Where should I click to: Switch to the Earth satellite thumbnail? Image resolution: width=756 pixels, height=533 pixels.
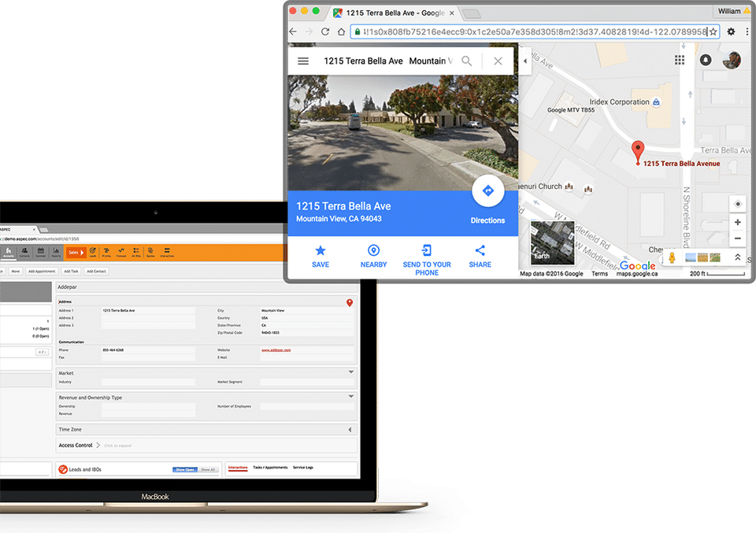[553, 243]
